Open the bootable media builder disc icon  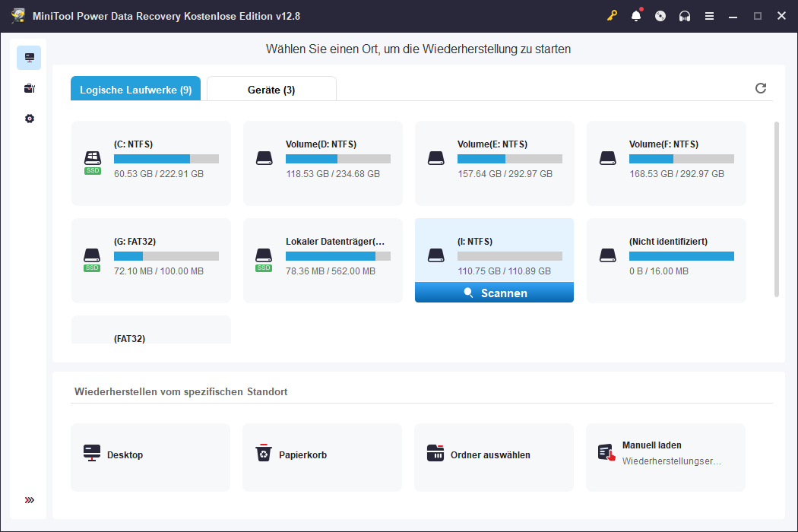pos(660,15)
